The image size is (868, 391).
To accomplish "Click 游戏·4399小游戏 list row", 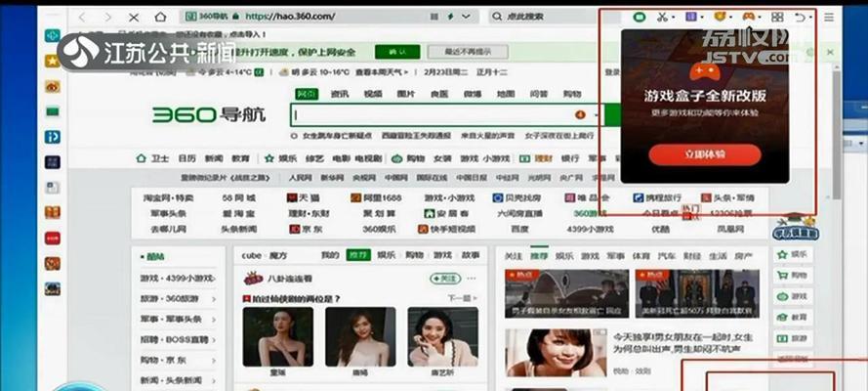I will click(x=178, y=279).
